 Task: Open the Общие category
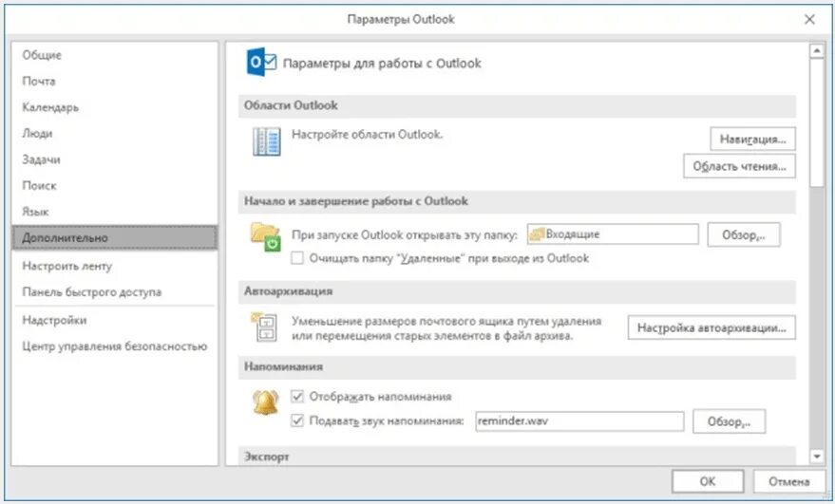point(115,55)
